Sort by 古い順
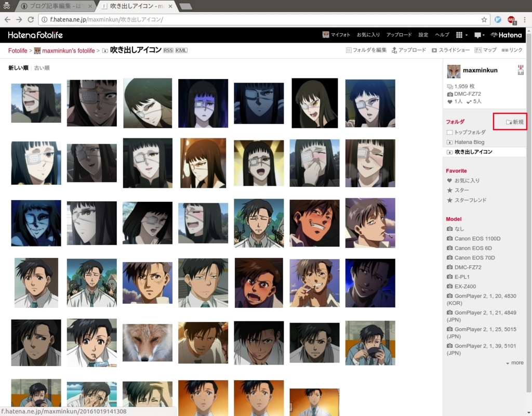 point(42,68)
